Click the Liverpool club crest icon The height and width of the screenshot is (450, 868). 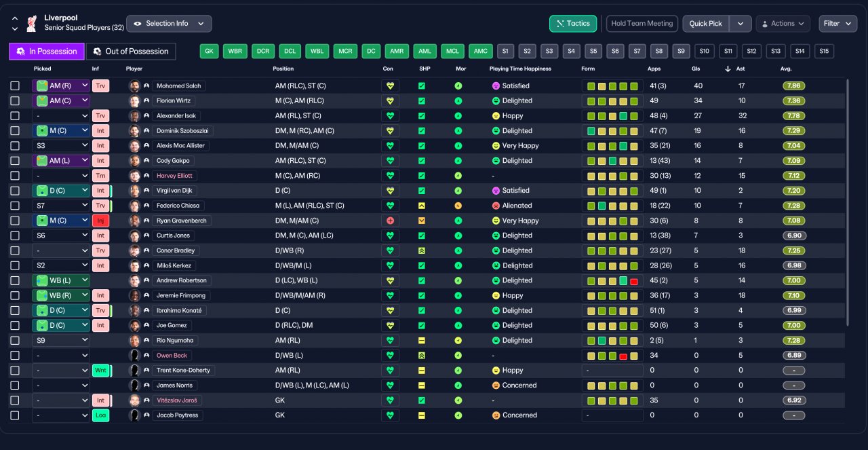point(31,23)
